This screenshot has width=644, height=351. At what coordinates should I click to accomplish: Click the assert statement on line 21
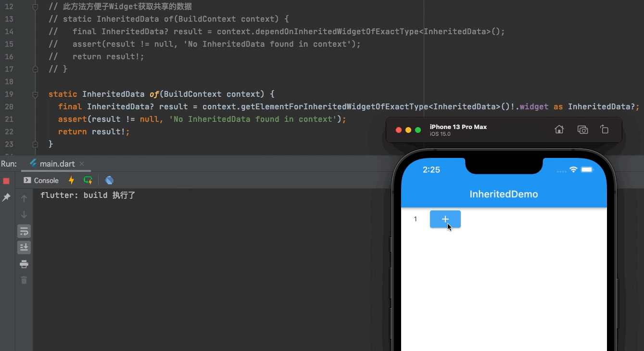click(x=202, y=119)
